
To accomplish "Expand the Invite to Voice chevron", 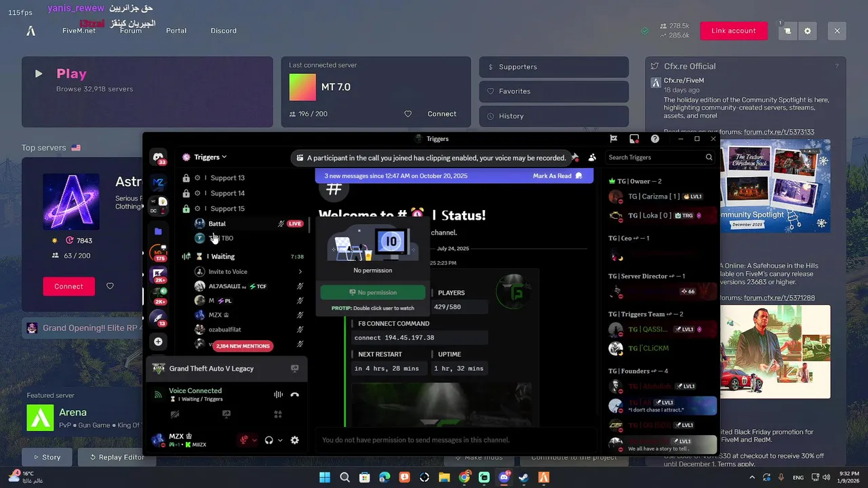I will pyautogui.click(x=300, y=272).
